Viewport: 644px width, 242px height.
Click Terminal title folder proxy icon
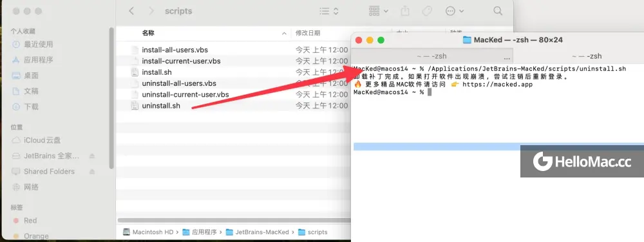(x=466, y=40)
